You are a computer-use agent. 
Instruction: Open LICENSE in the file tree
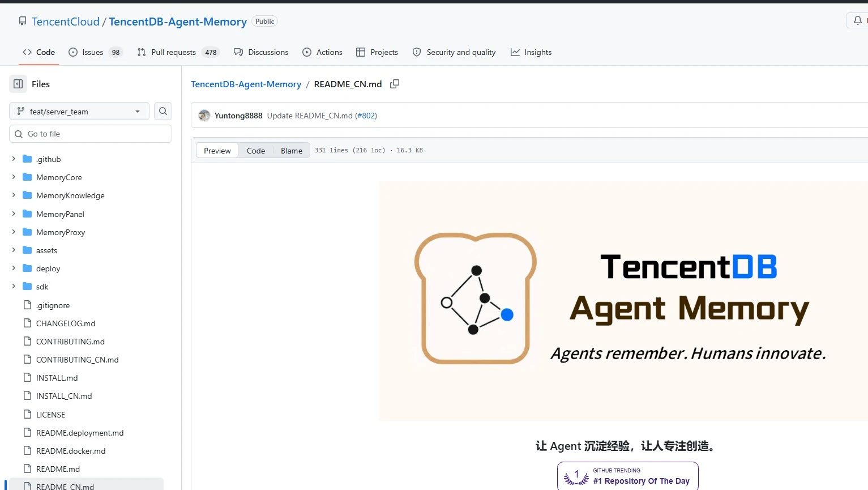click(x=50, y=415)
